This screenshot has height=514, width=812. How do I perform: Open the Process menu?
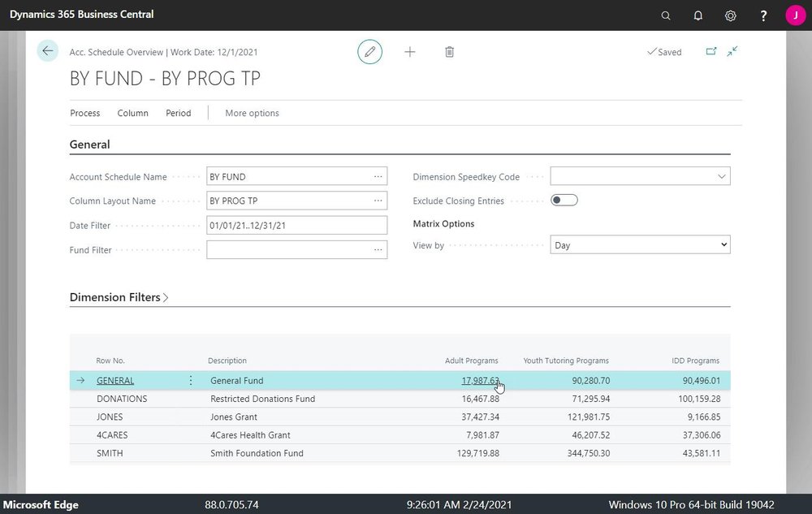coord(85,113)
